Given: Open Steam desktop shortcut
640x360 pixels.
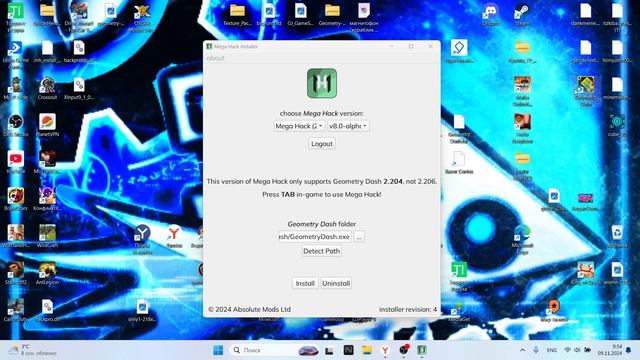Looking at the screenshot, I should click(522, 15).
